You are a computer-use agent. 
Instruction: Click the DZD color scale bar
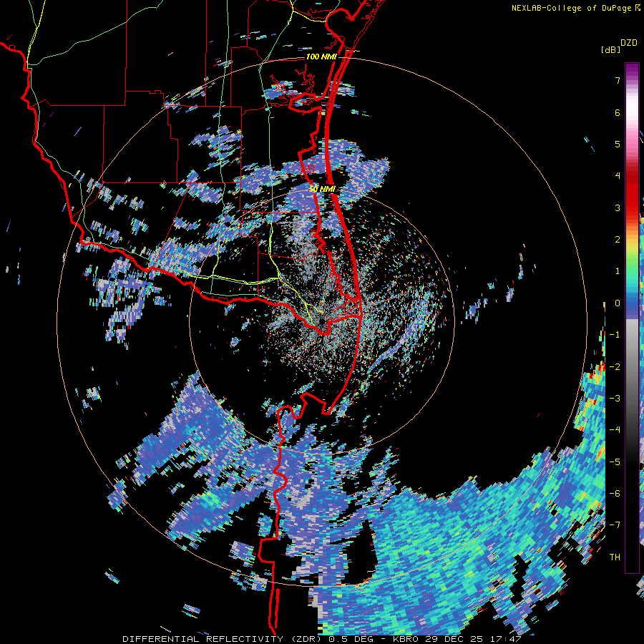click(x=632, y=318)
